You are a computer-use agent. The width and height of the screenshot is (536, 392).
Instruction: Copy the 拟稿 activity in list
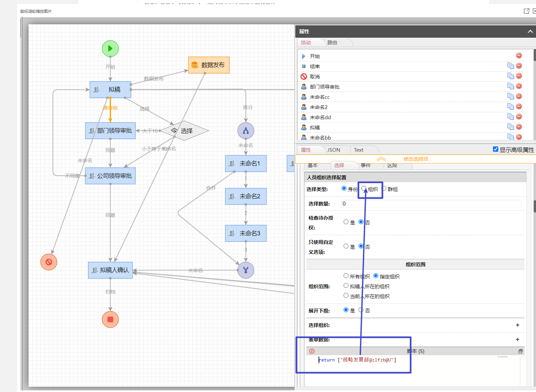(510, 127)
